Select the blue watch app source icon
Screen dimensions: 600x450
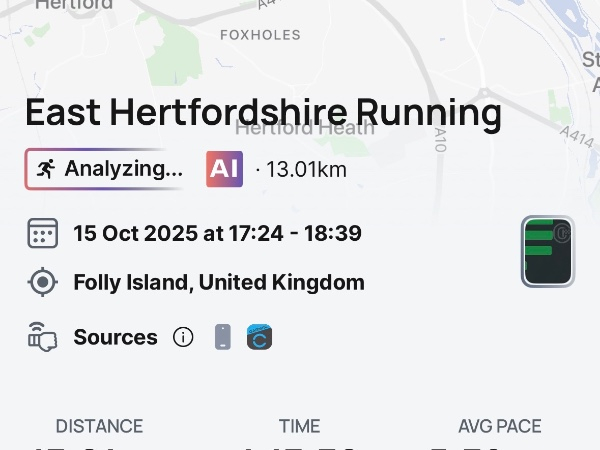(x=260, y=337)
